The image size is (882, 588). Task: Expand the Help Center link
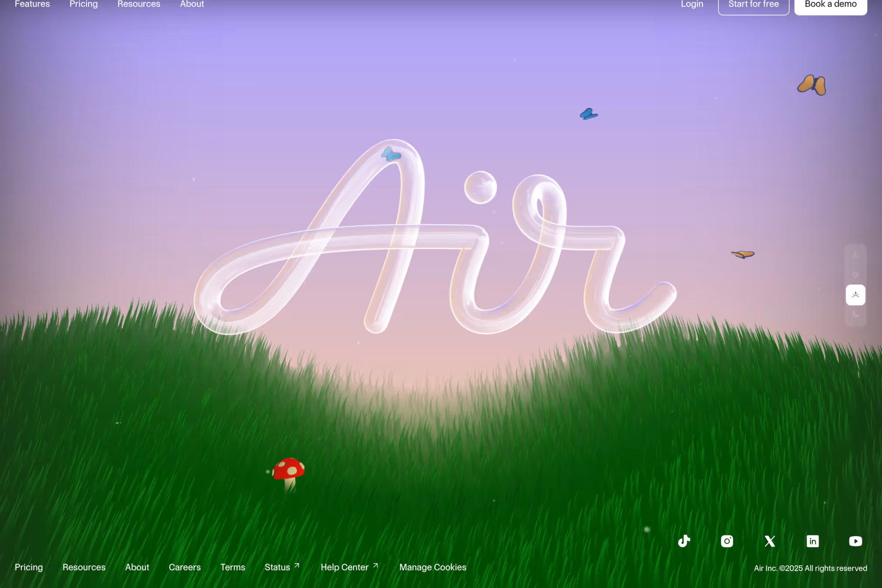344,567
